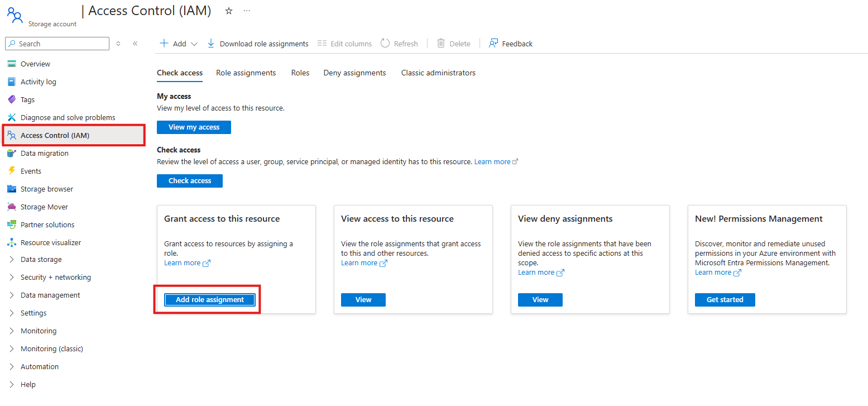Click the Delete label in the toolbar
The width and height of the screenshot is (868, 406).
(x=460, y=44)
